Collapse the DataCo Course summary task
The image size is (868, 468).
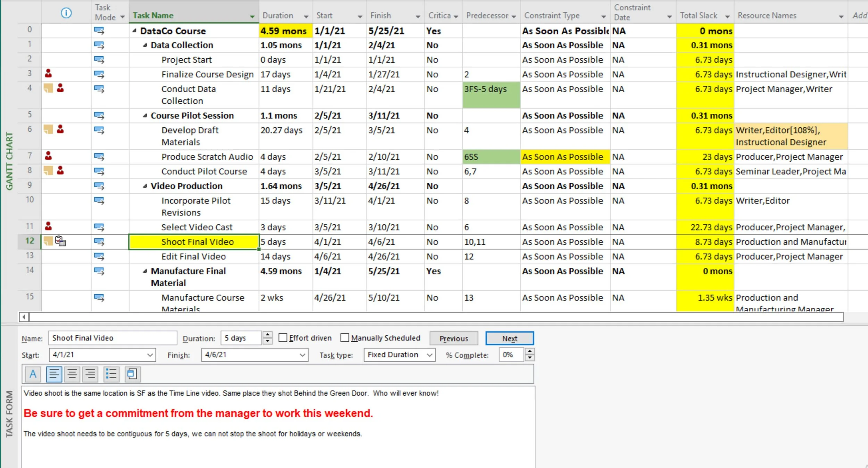tap(134, 31)
